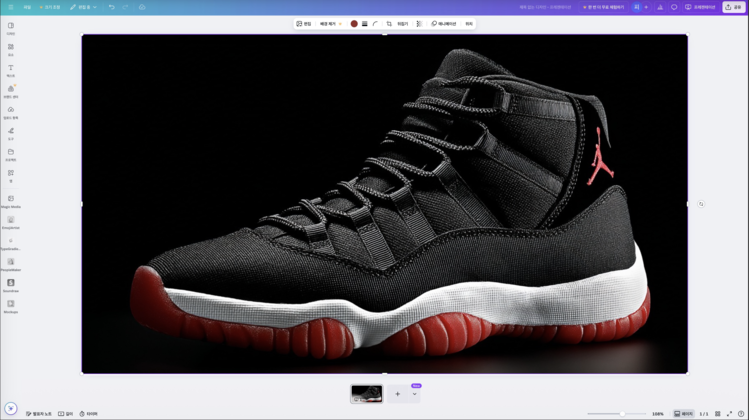Adjust the zoom slider handle
The width and height of the screenshot is (749, 420).
click(x=622, y=414)
